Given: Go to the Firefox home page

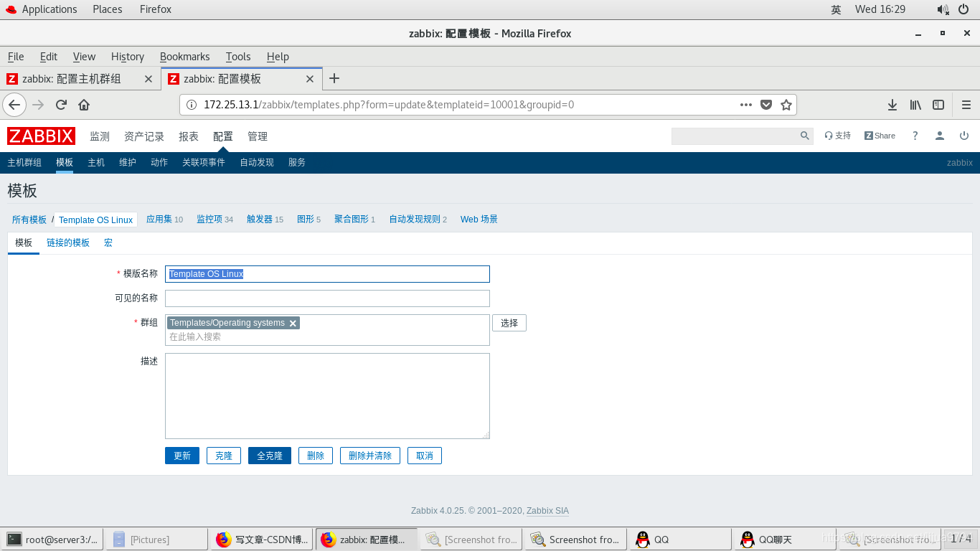Looking at the screenshot, I should point(84,105).
